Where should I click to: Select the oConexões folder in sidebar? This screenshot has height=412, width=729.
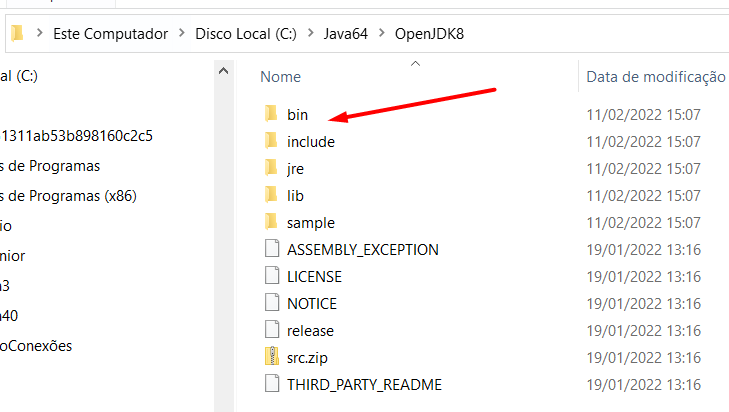36,346
